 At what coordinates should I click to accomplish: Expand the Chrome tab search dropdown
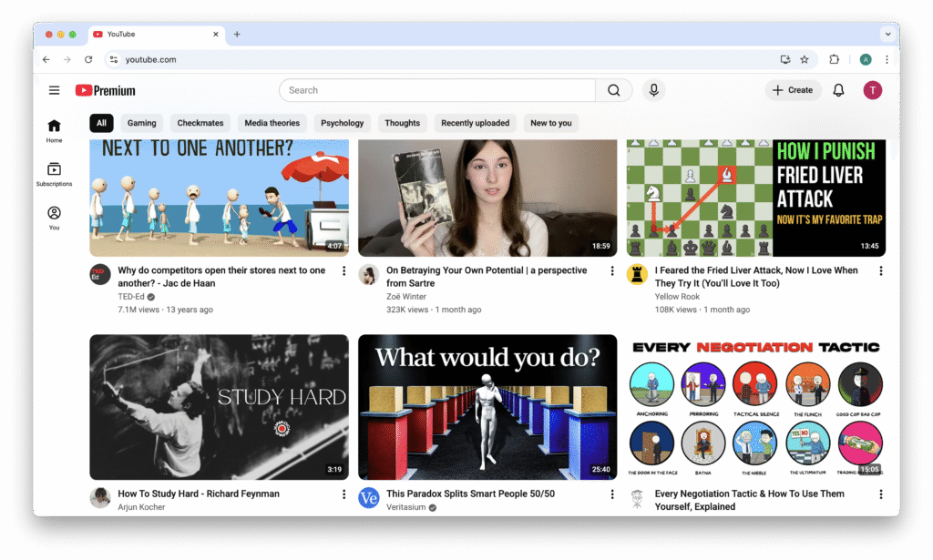point(887,34)
